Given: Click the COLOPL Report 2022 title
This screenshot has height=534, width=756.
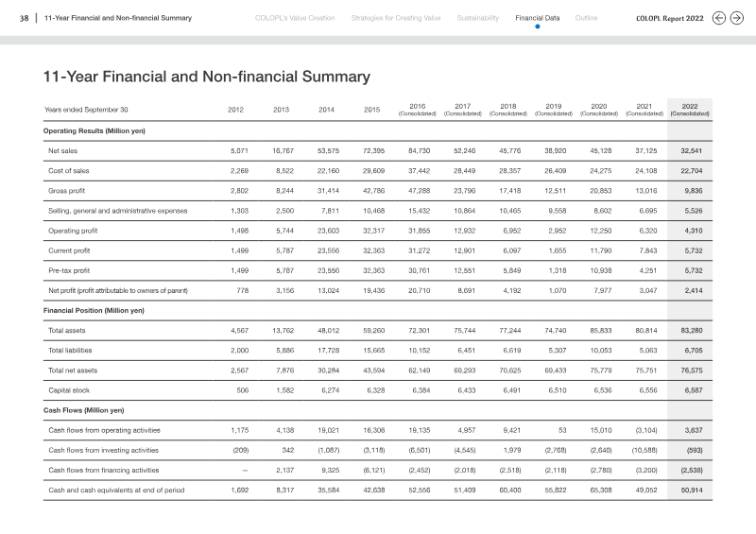Looking at the screenshot, I should (670, 18).
